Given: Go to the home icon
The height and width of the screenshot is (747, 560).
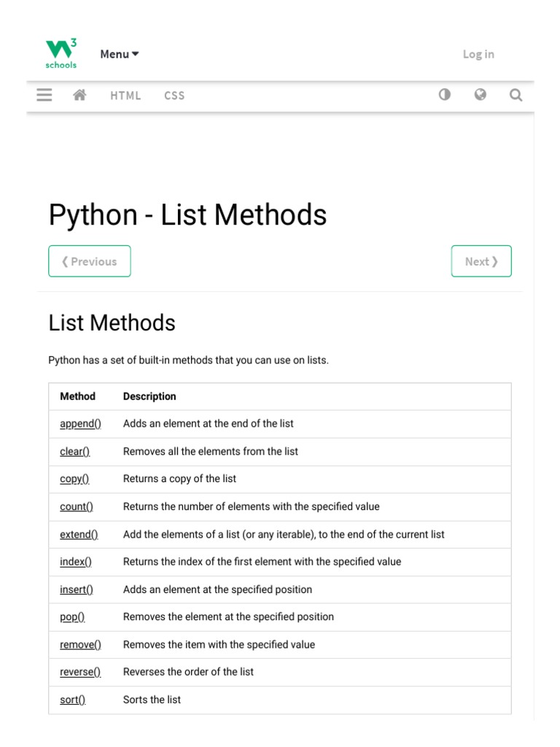Looking at the screenshot, I should [x=80, y=95].
